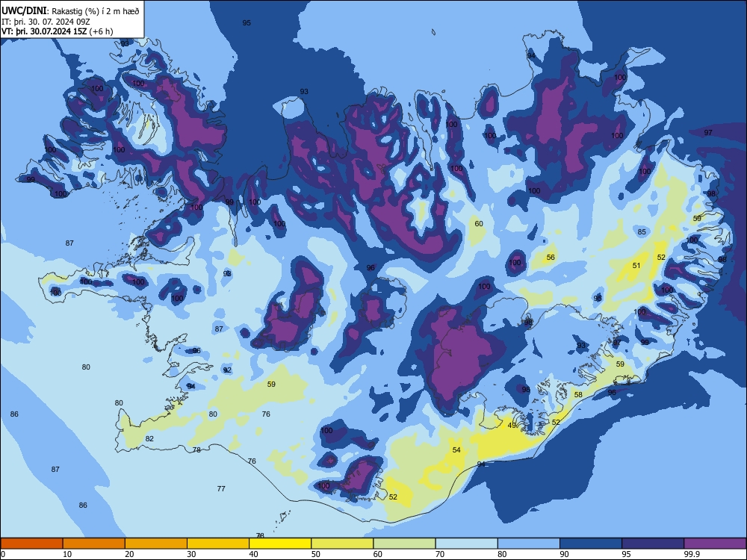This screenshot has width=747, height=560.
Task: Click the dark orange 0–10 legend swatch
Action: point(31,544)
